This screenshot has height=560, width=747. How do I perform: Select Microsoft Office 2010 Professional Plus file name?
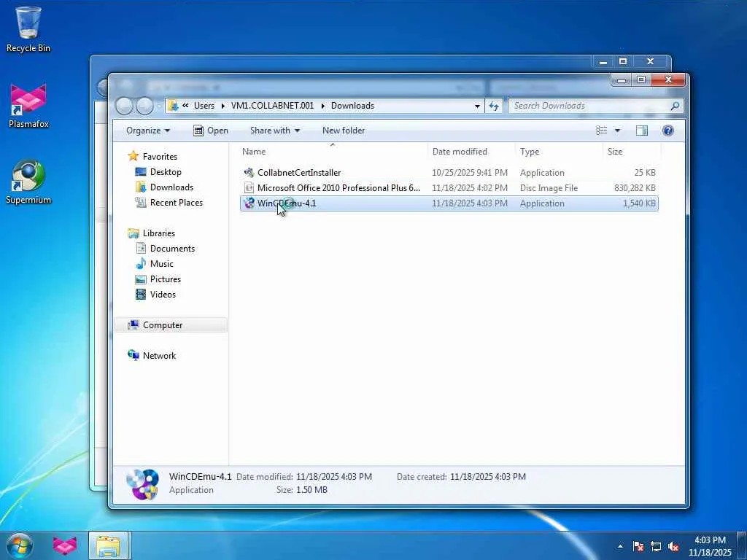click(338, 187)
